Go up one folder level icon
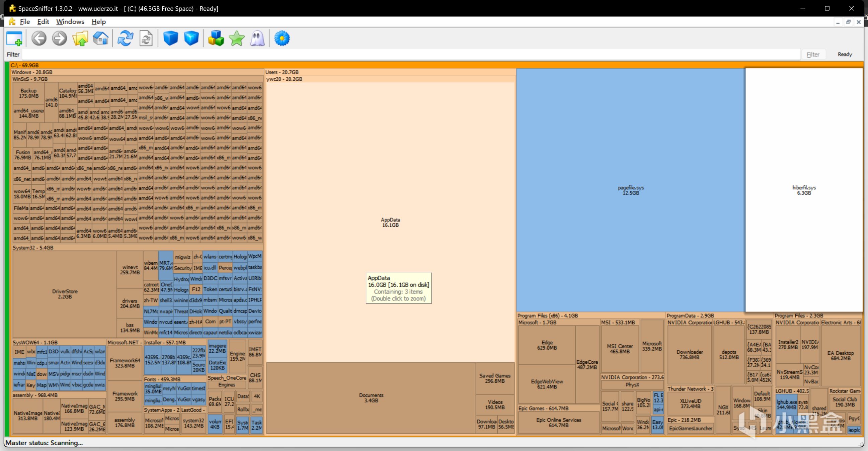The width and height of the screenshot is (868, 451). tap(80, 38)
